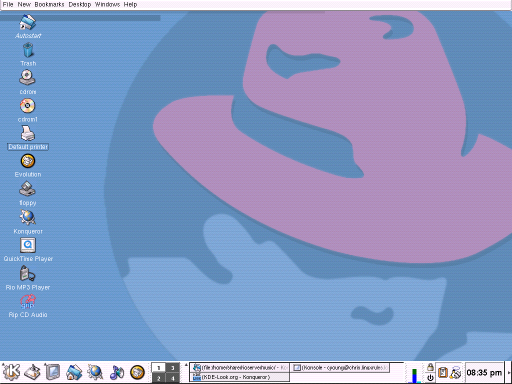The image size is (512, 384).
Task: Open the Windows menu
Action: coord(107,4)
